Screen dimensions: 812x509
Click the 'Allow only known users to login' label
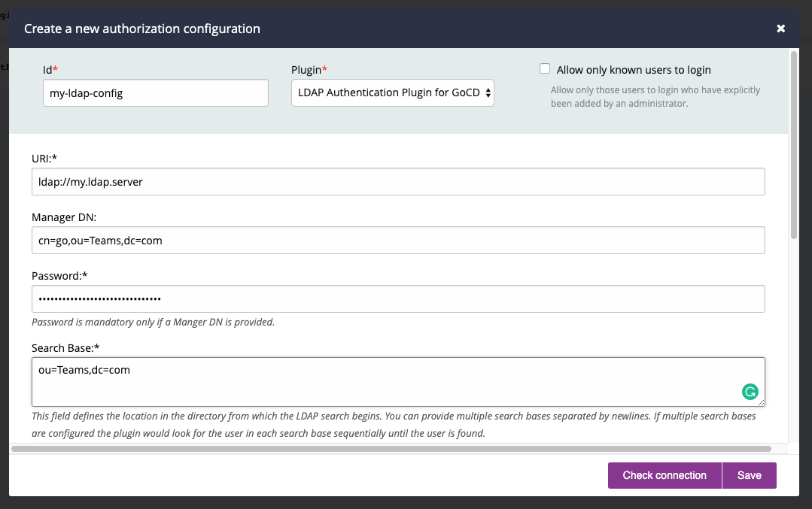(x=634, y=70)
